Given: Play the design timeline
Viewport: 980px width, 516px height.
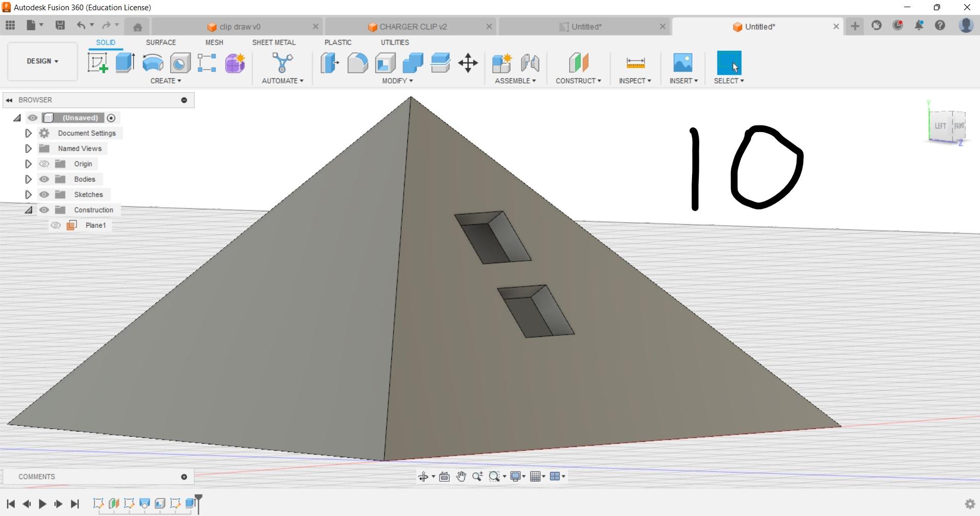Looking at the screenshot, I should 43,504.
